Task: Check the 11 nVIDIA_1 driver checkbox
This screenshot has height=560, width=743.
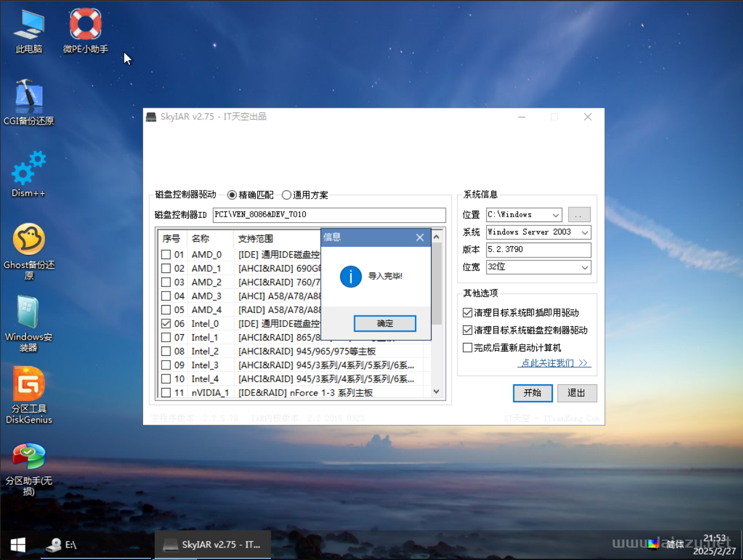Action: (x=166, y=392)
